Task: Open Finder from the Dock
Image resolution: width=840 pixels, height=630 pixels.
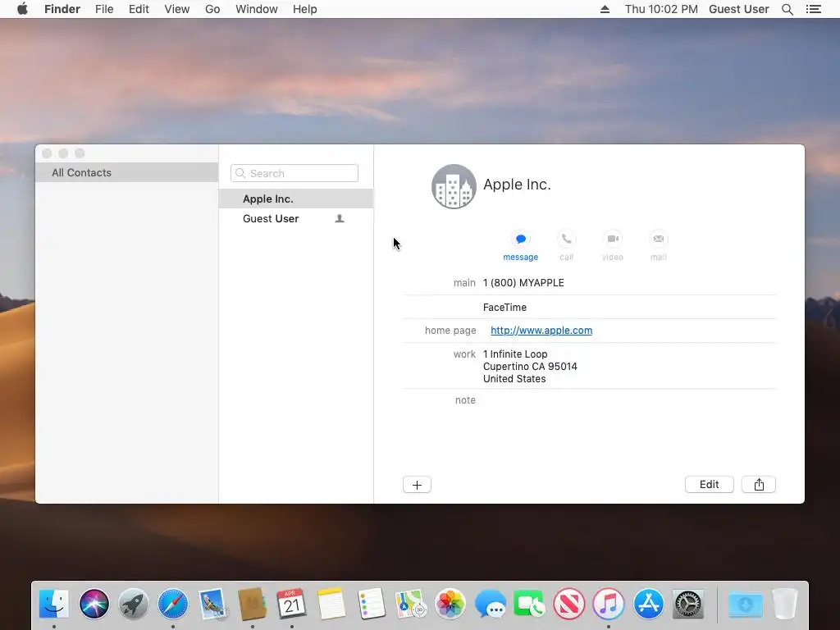Action: click(x=54, y=604)
